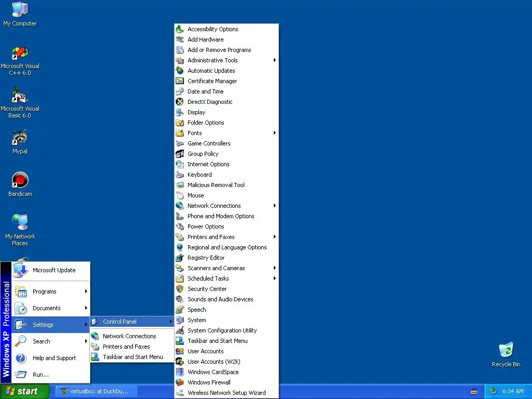The width and height of the screenshot is (532, 399).
Task: Expand the Programs submenu arrow
Action: 86,291
